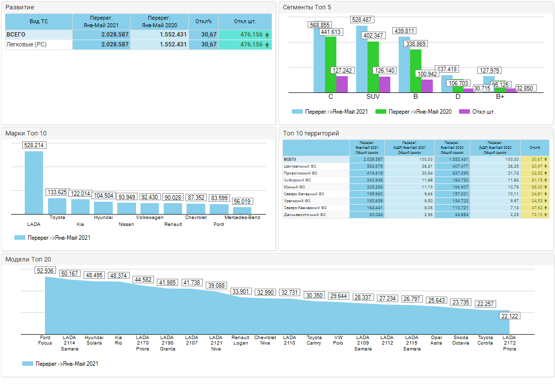The width and height of the screenshot is (555, 392).
Task: Toggle purple Откл шт. legend marker
Action: [x=464, y=112]
